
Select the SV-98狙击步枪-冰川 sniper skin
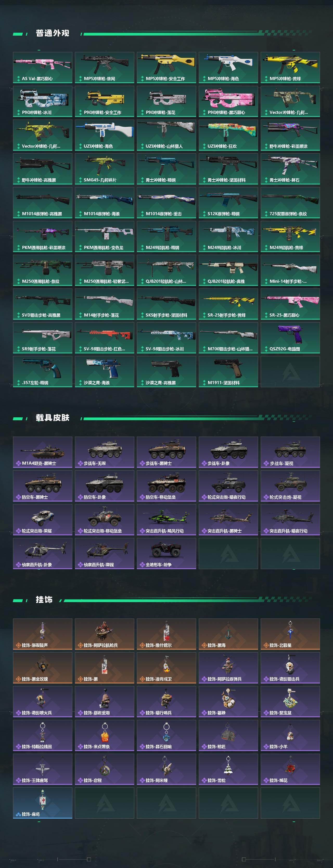tap(166, 338)
